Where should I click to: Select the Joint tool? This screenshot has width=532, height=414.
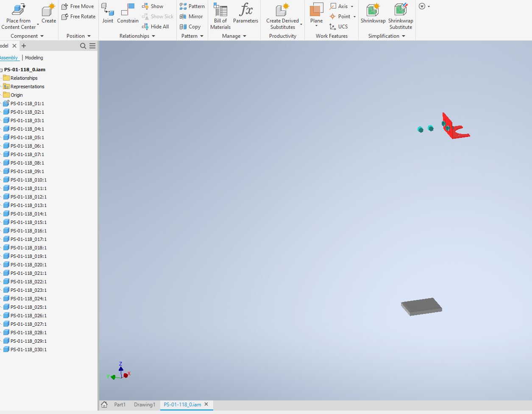[x=108, y=14]
